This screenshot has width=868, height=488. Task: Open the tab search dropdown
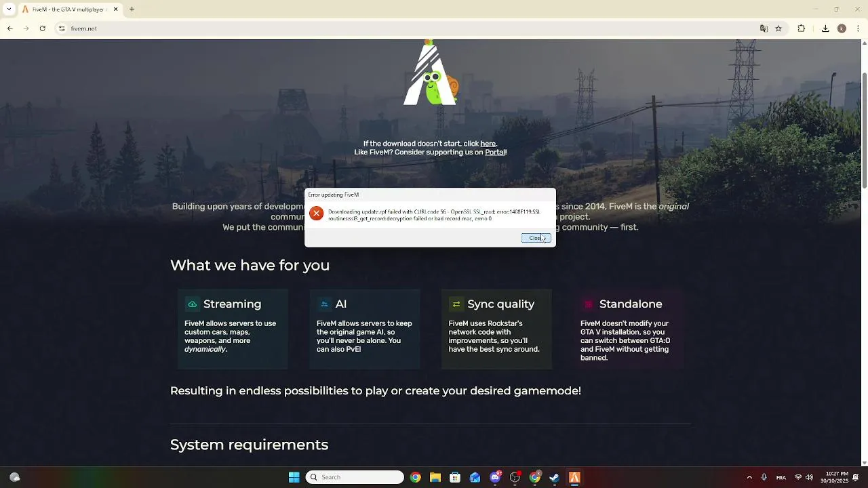coord(9,9)
